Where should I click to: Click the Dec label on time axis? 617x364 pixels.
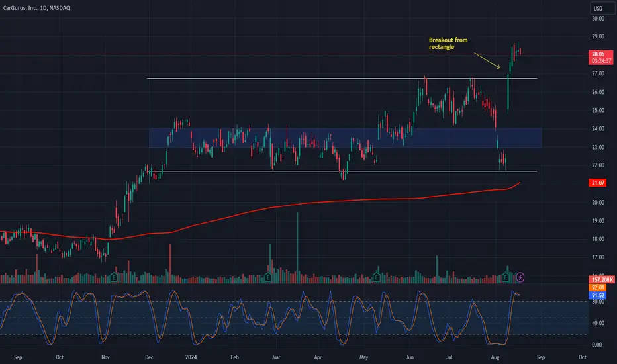pos(149,357)
